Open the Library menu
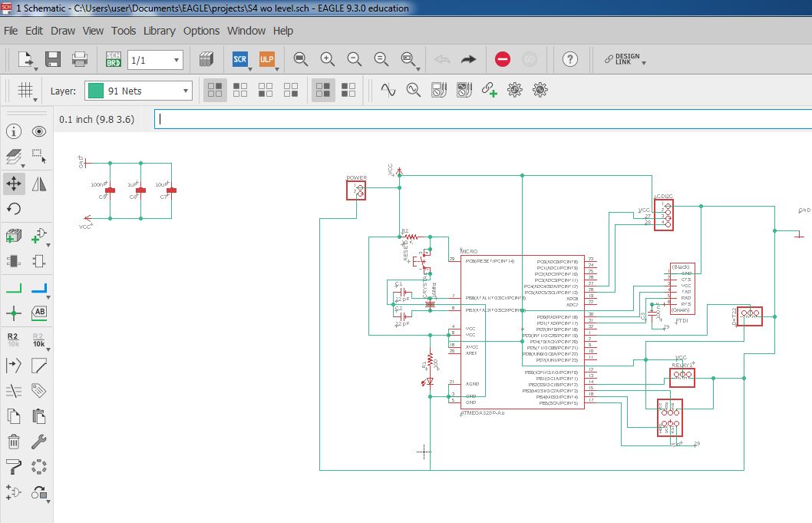This screenshot has height=523, width=812. pyautogui.click(x=159, y=31)
